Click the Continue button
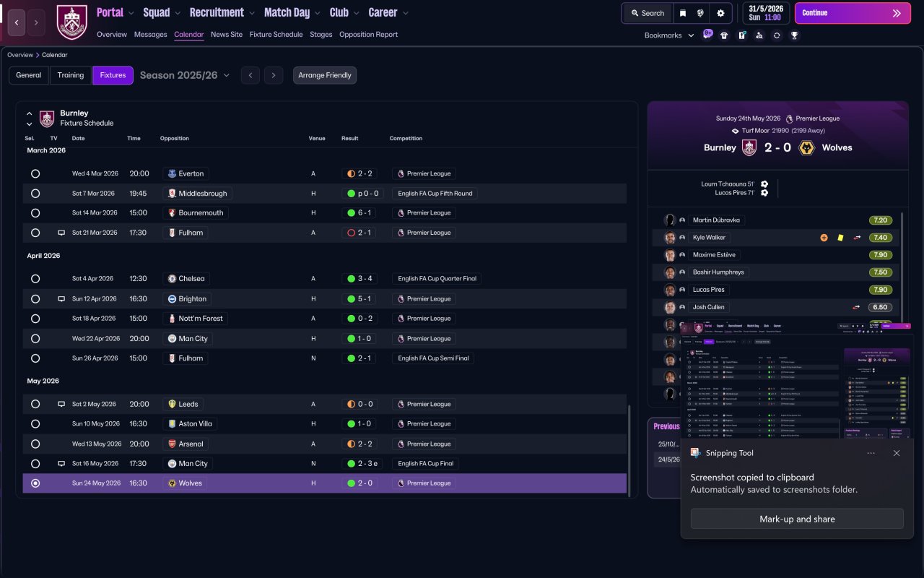924x578 pixels. point(853,13)
